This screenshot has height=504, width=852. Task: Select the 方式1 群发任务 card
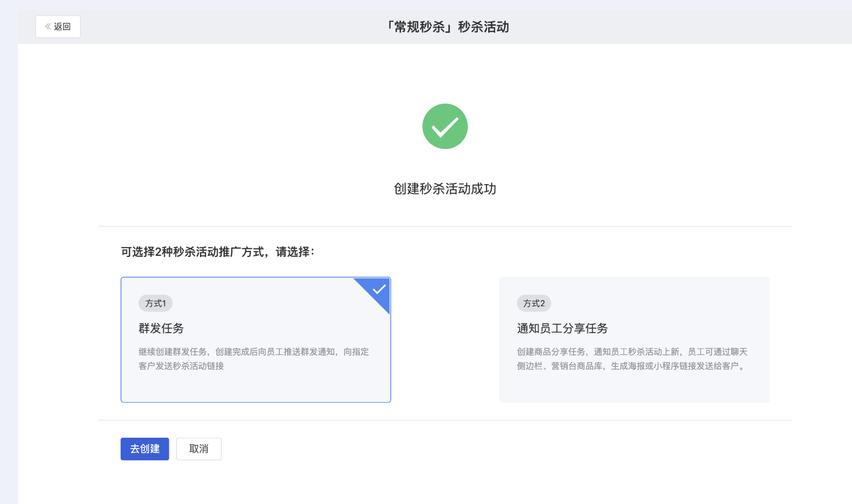[256, 340]
